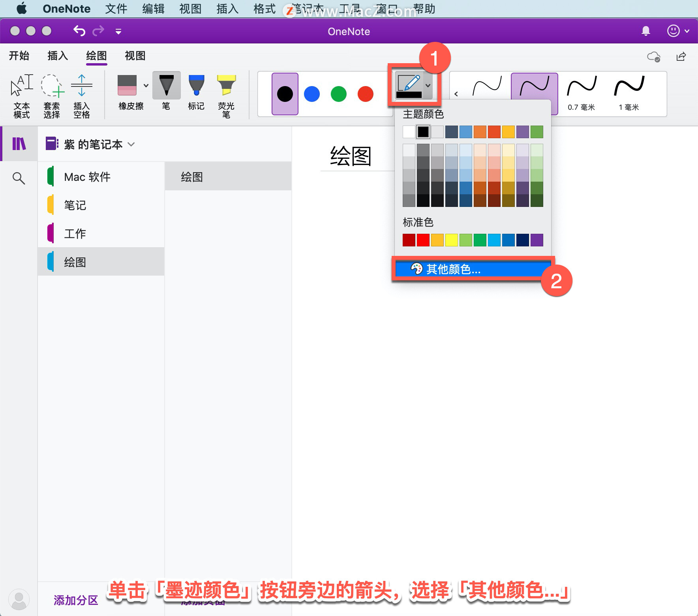Pick the theme green color swatch
The image size is (698, 616).
click(x=537, y=132)
